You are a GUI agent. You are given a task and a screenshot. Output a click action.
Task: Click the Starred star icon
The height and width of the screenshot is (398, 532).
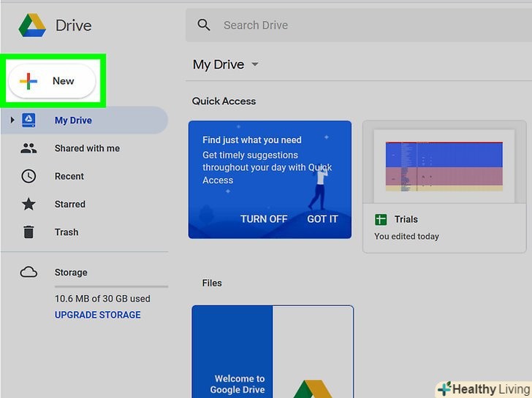(28, 204)
